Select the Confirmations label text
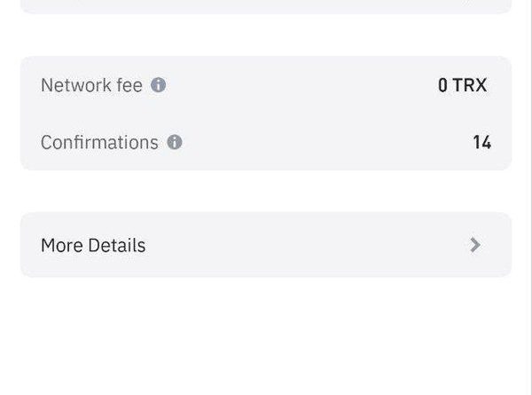This screenshot has height=395, width=532. click(99, 142)
